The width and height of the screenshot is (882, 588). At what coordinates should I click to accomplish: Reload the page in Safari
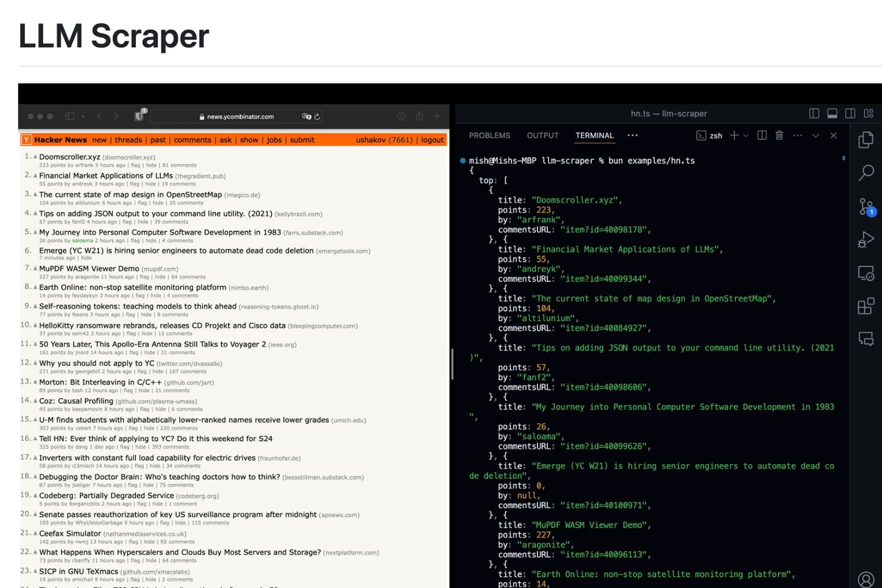coord(317,116)
